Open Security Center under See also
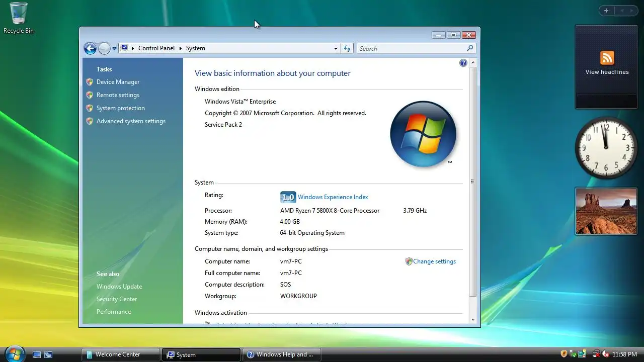The image size is (644, 362). click(117, 299)
